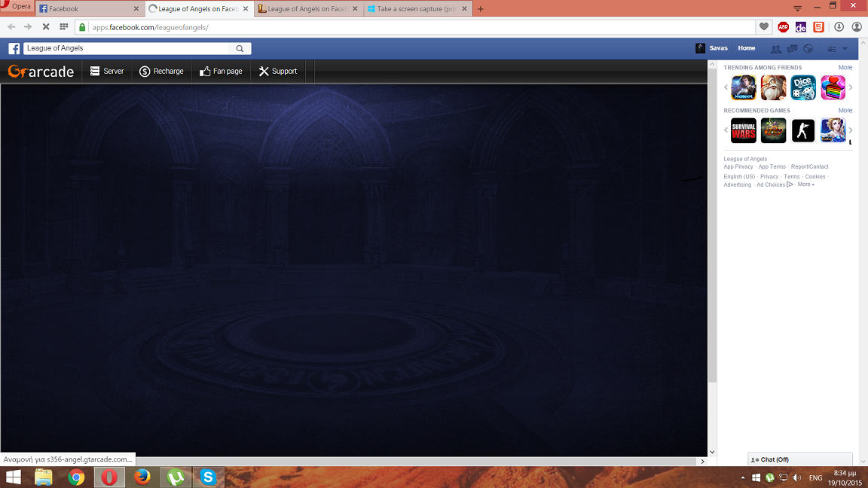Open the App Privacy link

point(738,167)
